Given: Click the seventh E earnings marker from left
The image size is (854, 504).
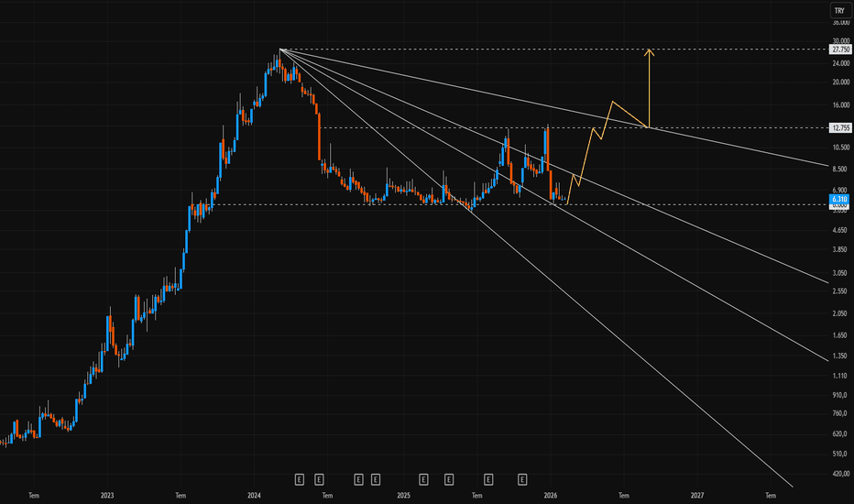Looking at the screenshot, I should click(488, 479).
